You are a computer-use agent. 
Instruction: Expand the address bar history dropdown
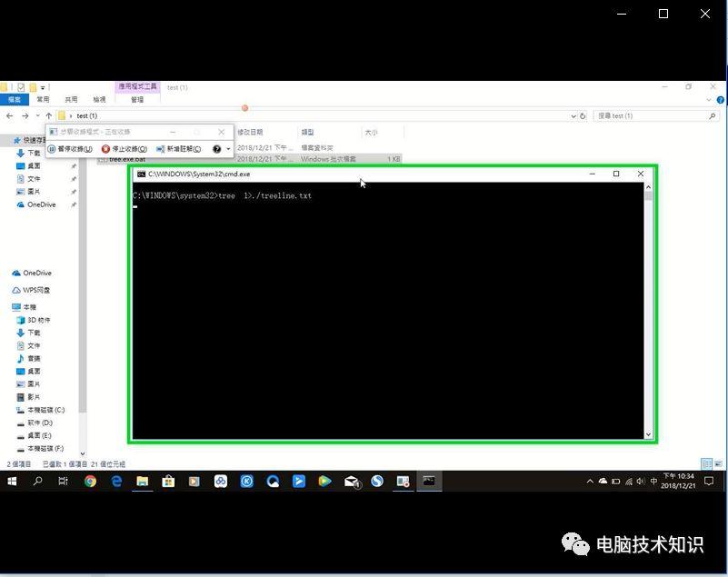(x=573, y=116)
